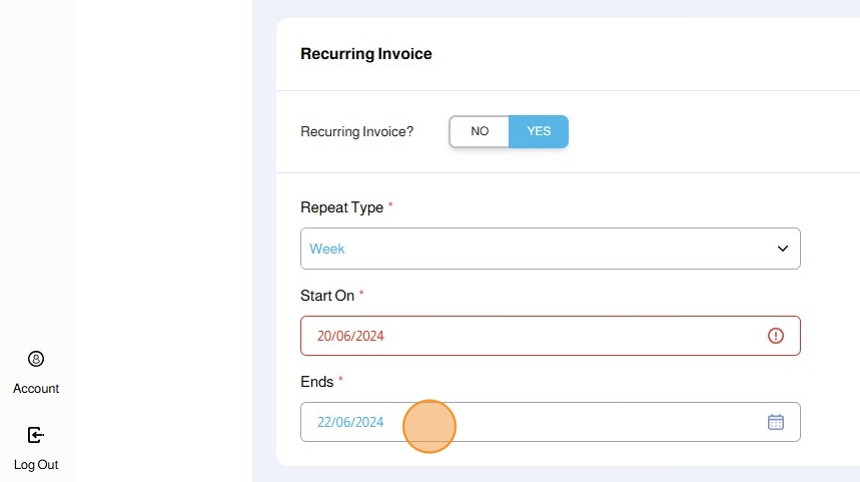Click the red error icon in Start On

click(775, 336)
